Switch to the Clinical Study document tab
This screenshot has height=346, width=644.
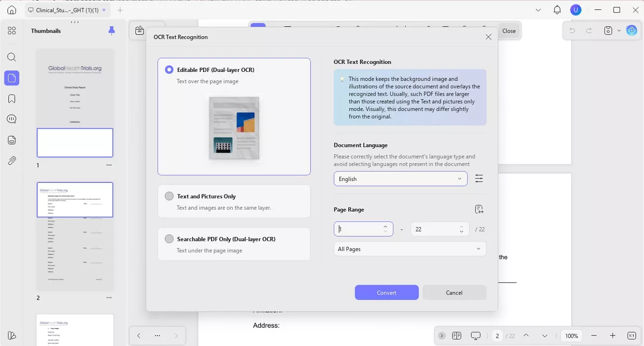click(66, 9)
